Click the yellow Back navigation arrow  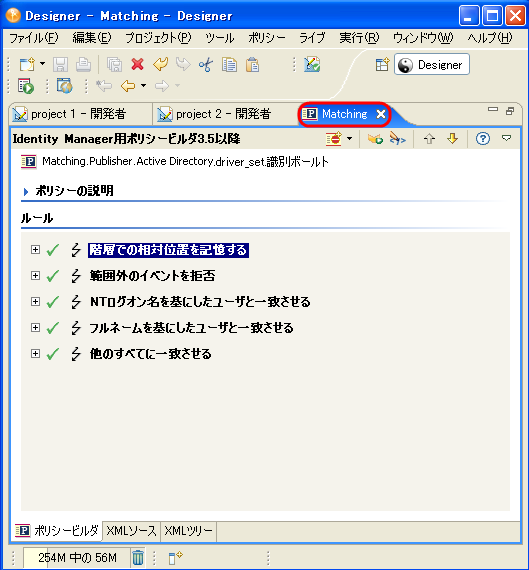pyautogui.click(x=128, y=86)
